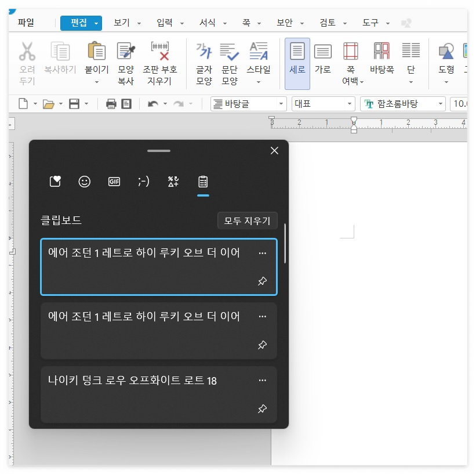
Task: Click the Style (스타일) icon
Action: [x=259, y=51]
